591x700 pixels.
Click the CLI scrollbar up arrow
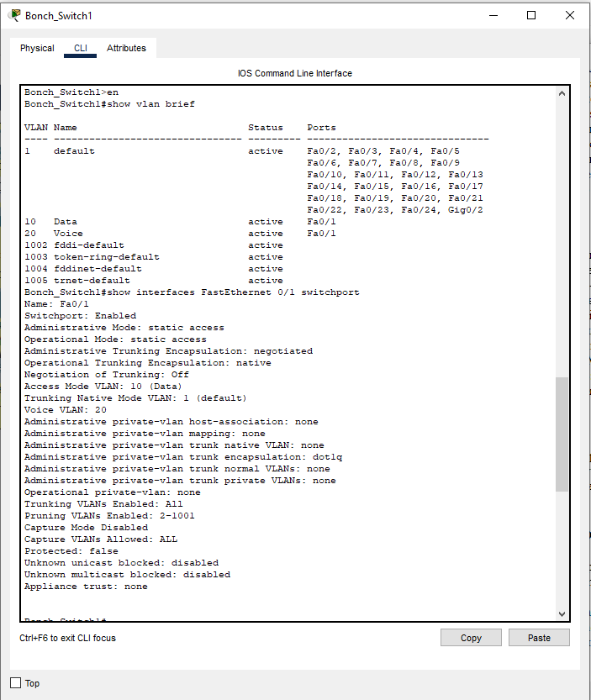562,93
